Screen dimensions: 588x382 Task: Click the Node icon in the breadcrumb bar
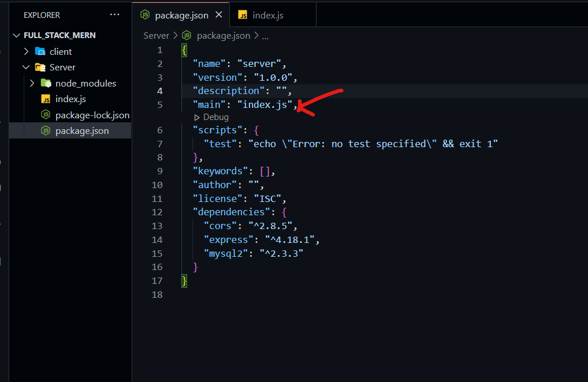click(x=185, y=35)
